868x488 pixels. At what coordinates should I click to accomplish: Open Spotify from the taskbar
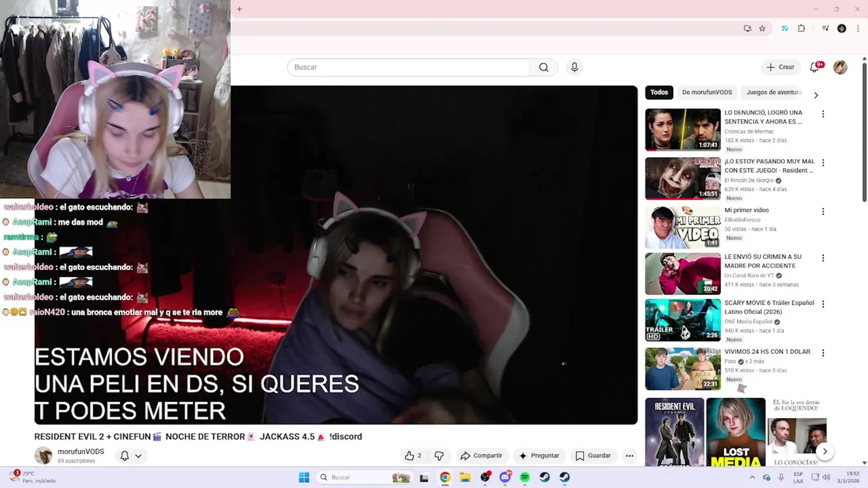point(525,477)
